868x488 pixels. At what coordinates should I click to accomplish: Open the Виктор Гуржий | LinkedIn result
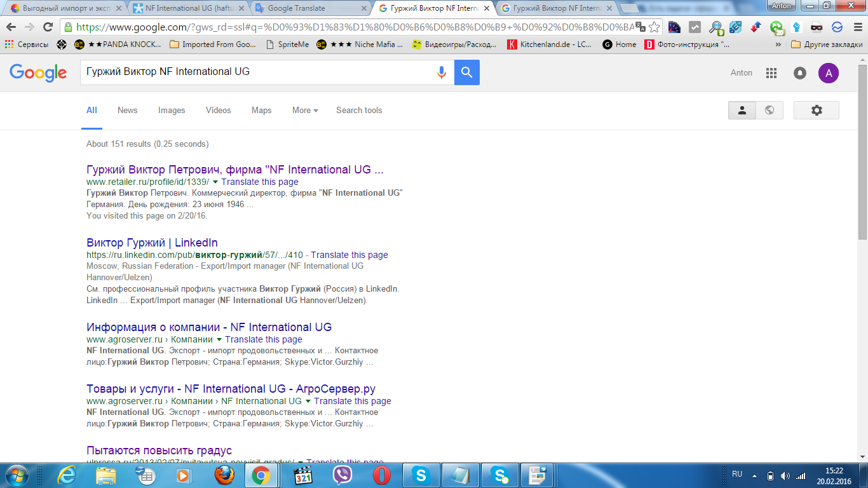[x=152, y=243]
